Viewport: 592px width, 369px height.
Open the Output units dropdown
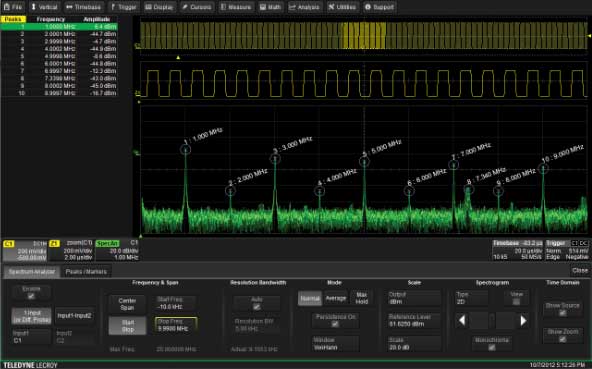click(x=414, y=298)
